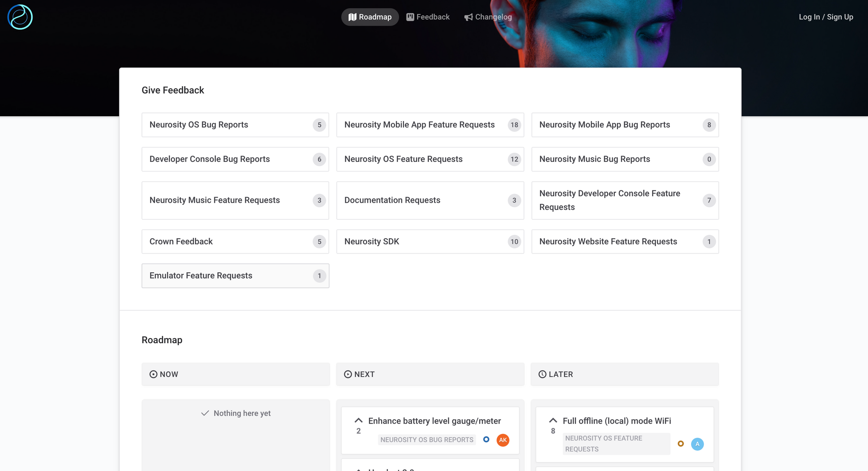868x471 pixels.
Task: Click the NOW column clock icon
Action: (x=153, y=374)
